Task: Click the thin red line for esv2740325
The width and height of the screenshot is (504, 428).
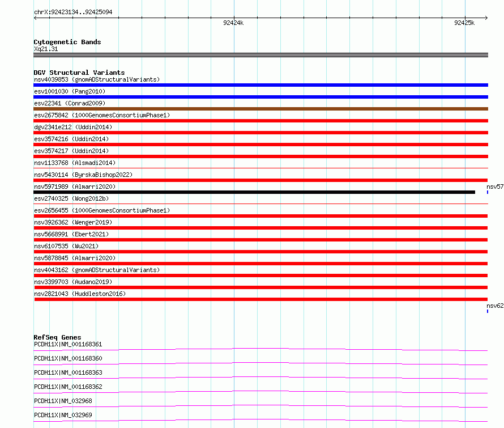Action: click(x=260, y=204)
